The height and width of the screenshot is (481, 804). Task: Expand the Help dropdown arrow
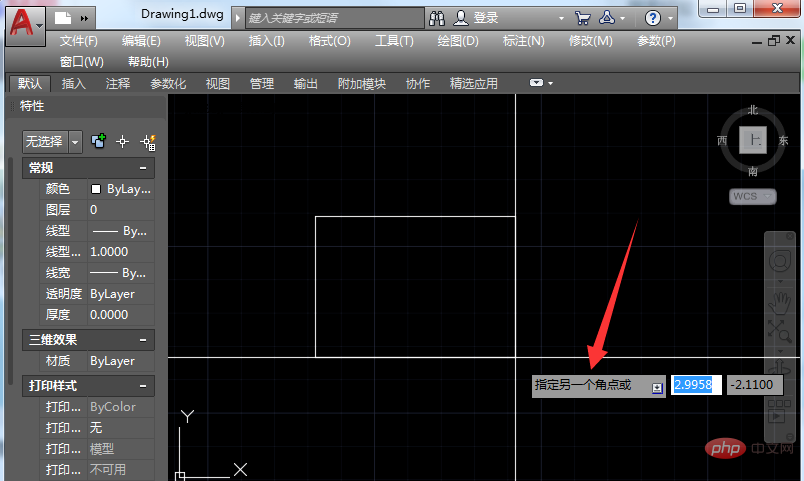671,19
